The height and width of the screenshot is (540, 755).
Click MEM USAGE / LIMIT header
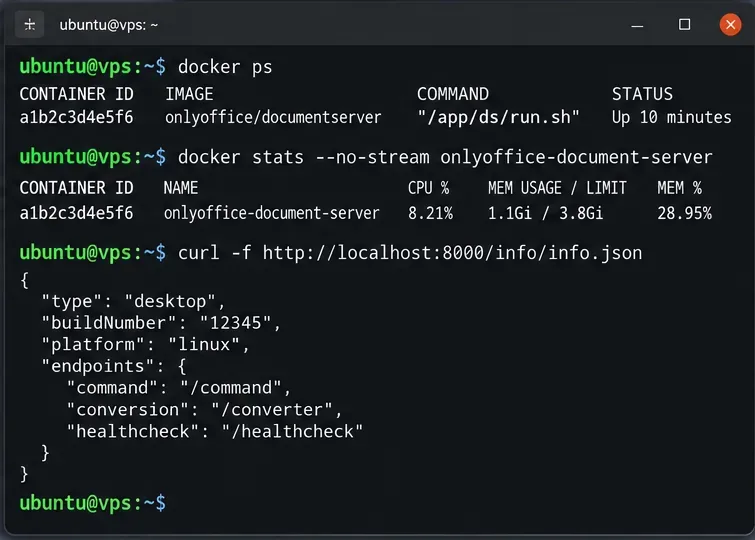(557, 188)
